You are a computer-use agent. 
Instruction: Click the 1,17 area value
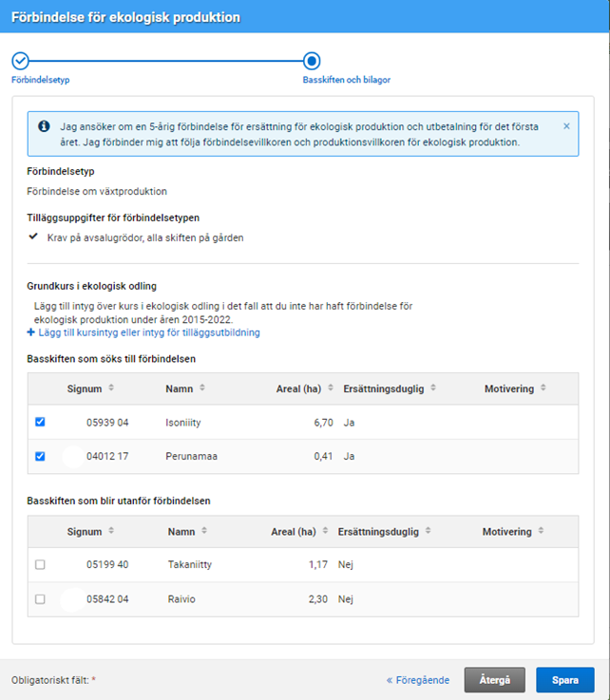(318, 565)
